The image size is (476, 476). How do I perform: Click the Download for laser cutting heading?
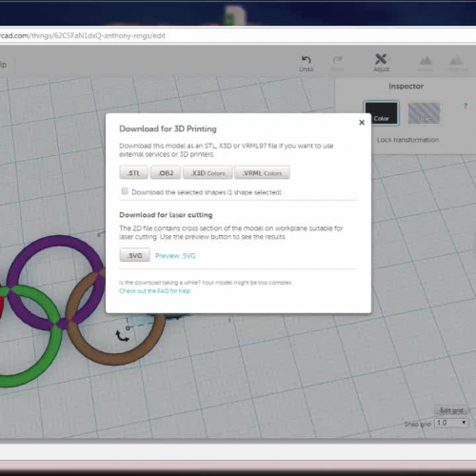tap(166, 215)
